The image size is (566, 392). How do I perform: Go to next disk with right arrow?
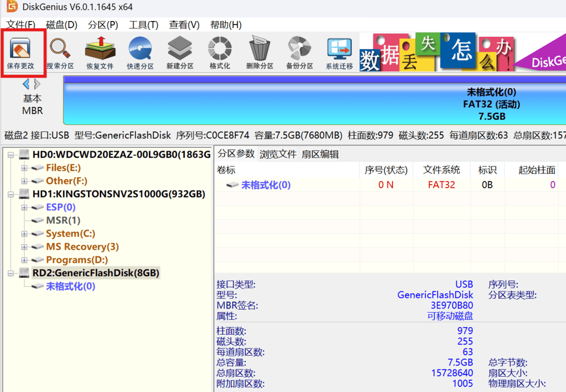(37, 84)
